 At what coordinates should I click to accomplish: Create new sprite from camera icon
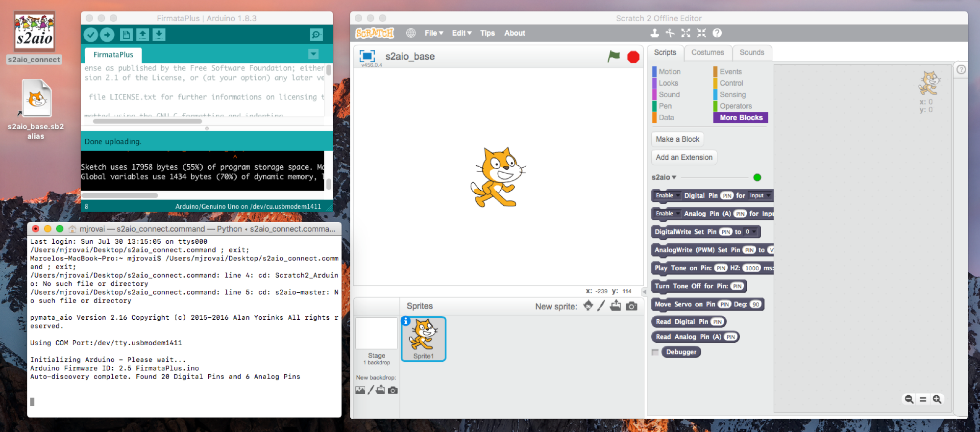coord(632,306)
